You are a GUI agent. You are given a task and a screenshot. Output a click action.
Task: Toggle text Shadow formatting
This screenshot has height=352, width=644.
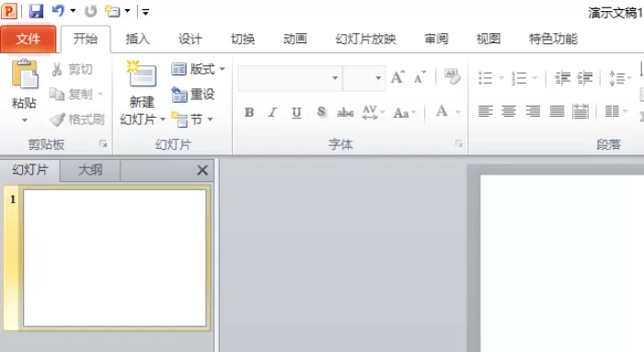click(321, 112)
